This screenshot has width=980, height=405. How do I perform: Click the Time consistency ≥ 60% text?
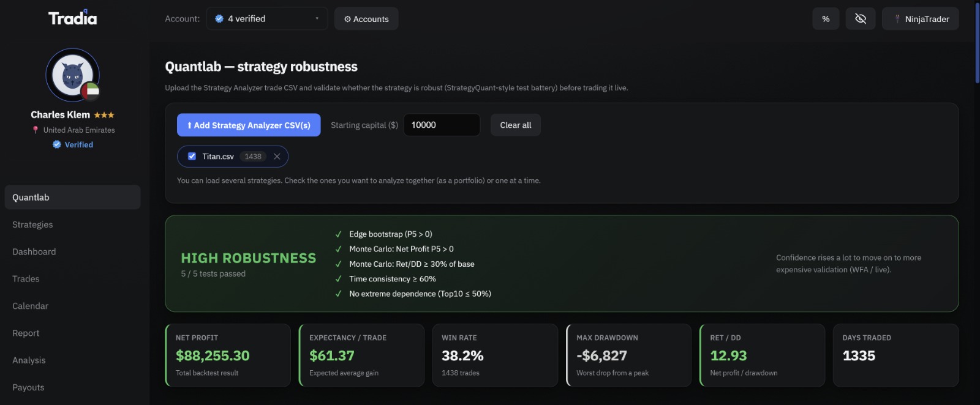point(393,279)
